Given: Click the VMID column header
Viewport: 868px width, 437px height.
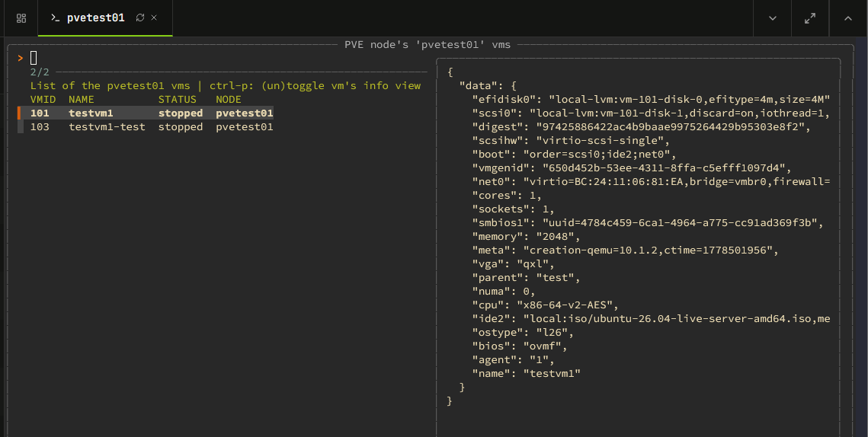Looking at the screenshot, I should point(43,100).
